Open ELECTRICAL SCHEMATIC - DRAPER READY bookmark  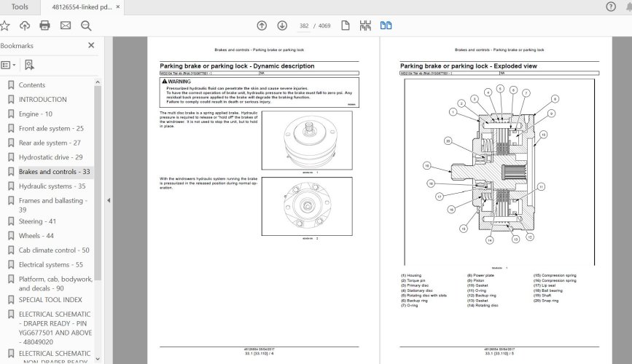[x=55, y=328]
